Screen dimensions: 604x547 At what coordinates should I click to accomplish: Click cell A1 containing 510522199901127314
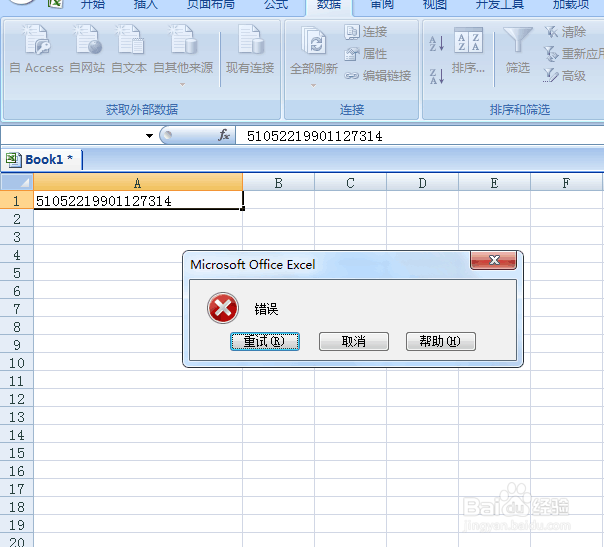point(138,201)
